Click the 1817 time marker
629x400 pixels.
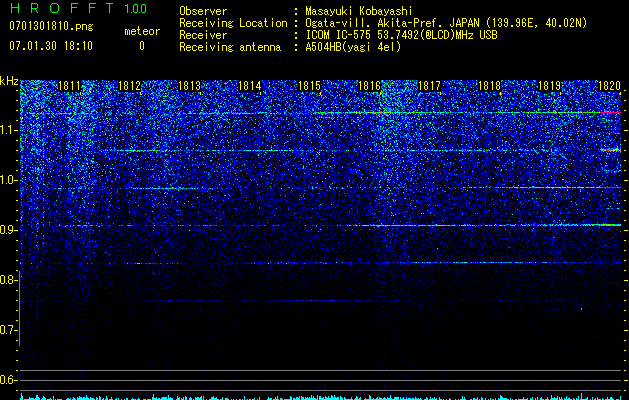tap(430, 86)
